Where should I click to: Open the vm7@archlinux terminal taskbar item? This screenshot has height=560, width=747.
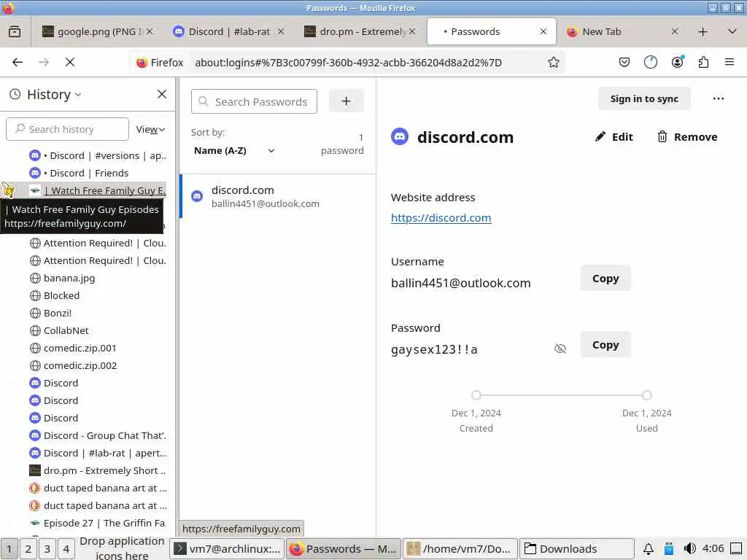pyautogui.click(x=228, y=549)
